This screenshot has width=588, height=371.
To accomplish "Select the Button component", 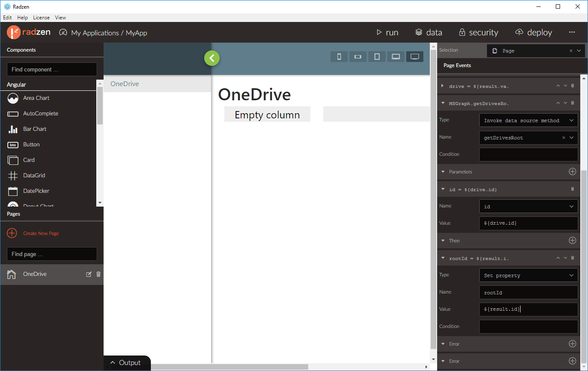I will [x=49, y=145].
